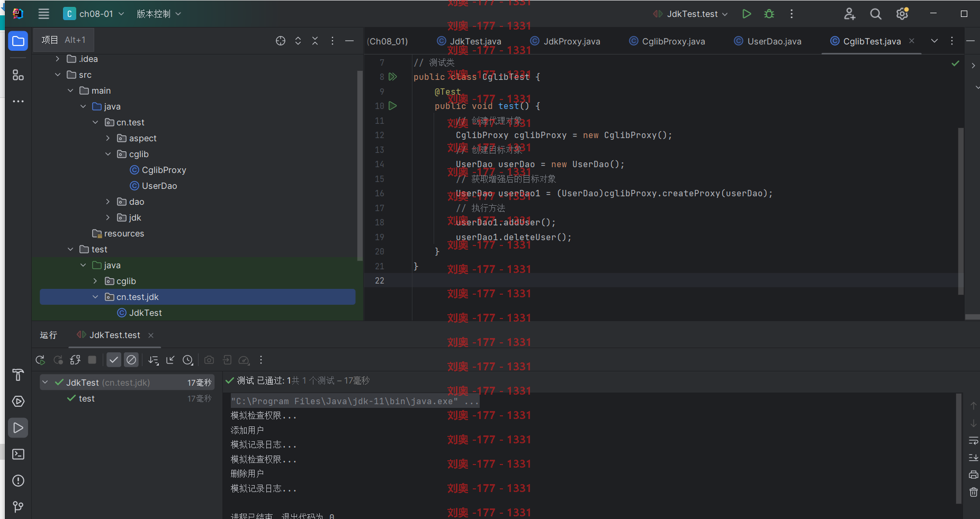This screenshot has width=980, height=519.
Task: Expand the aspect package
Action: point(108,138)
